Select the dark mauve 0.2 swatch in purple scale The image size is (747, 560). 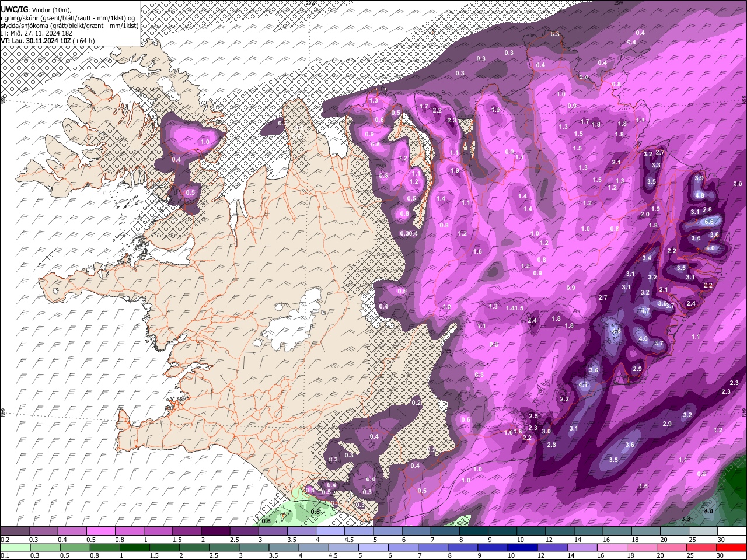[x=15, y=531]
